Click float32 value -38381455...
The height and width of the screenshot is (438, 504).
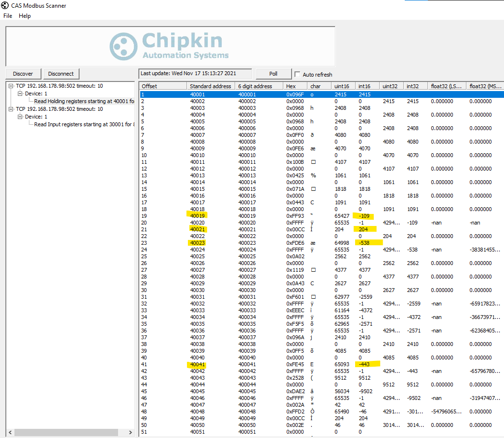[x=485, y=250]
